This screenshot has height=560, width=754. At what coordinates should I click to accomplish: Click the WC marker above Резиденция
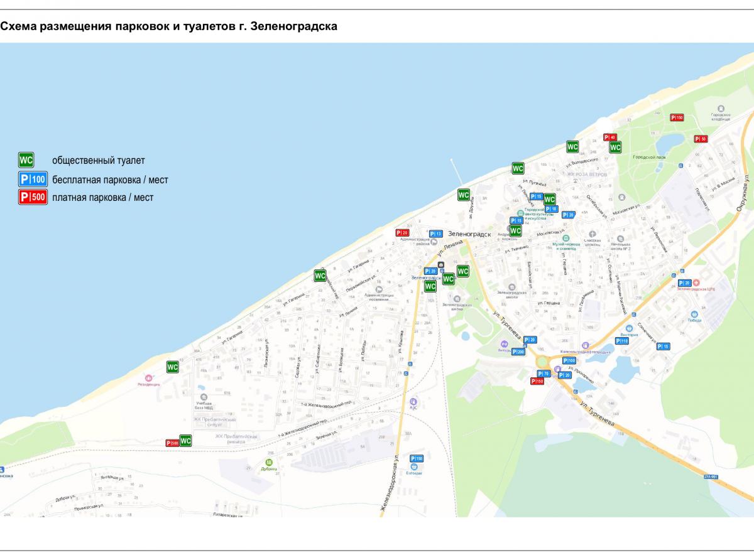pos(173,367)
